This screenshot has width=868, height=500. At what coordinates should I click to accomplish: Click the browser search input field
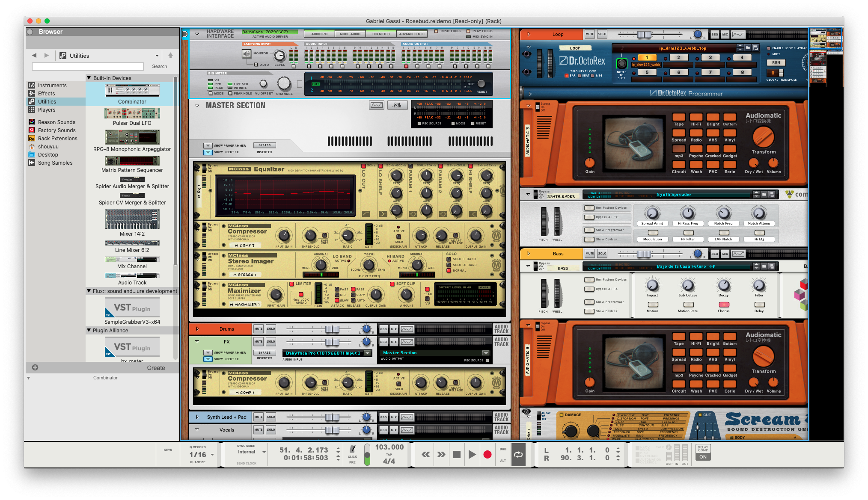(x=88, y=66)
